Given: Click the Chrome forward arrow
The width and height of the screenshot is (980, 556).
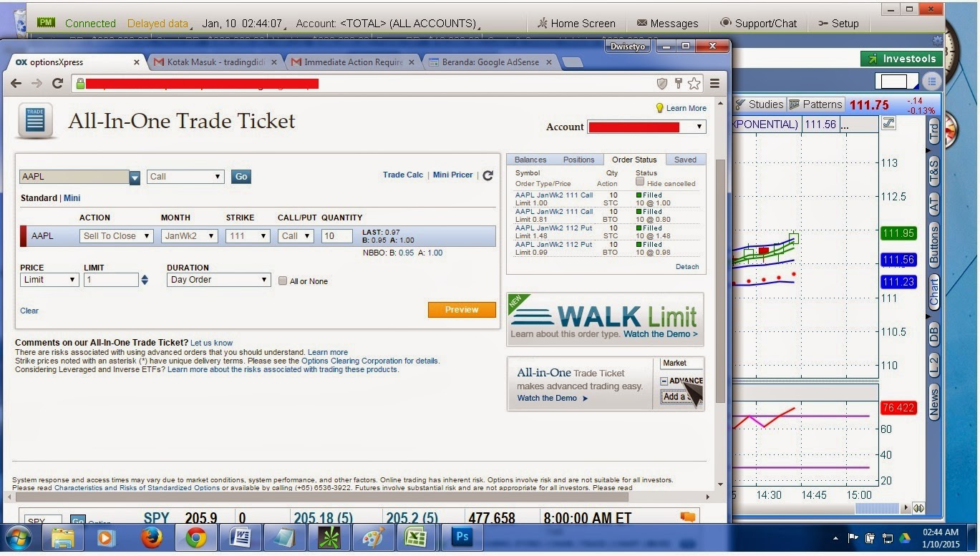Looking at the screenshot, I should tap(37, 84).
